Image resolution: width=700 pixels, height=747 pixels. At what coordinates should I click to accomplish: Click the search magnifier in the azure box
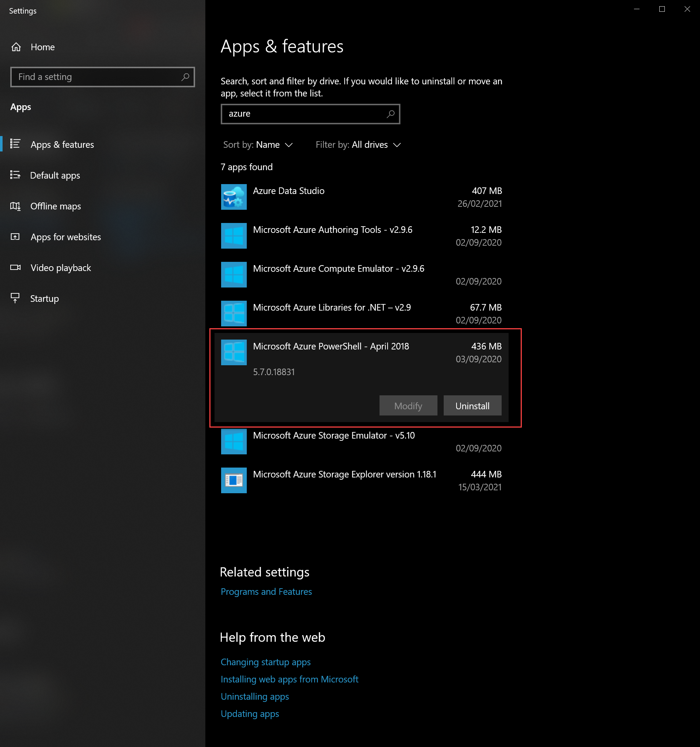click(x=391, y=114)
